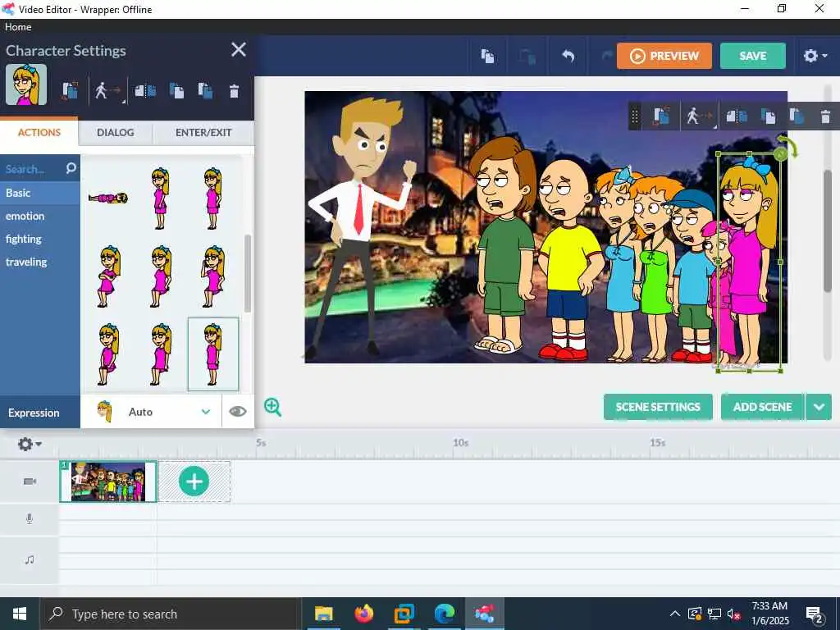Open Microsoft Edge from taskbar

pos(444,614)
